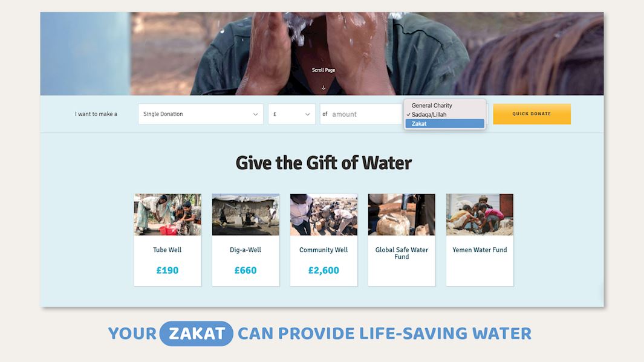Screen dimensions: 644x362
Task: Click the £2,600 Community Well price
Action: (x=324, y=270)
